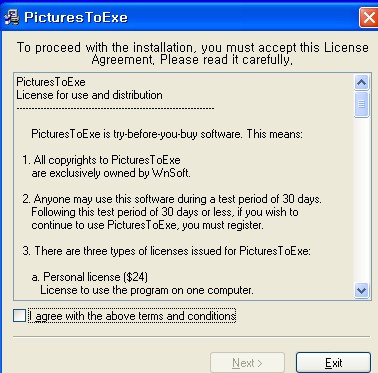Click clause 2 about the 30 days test period

click(x=172, y=212)
